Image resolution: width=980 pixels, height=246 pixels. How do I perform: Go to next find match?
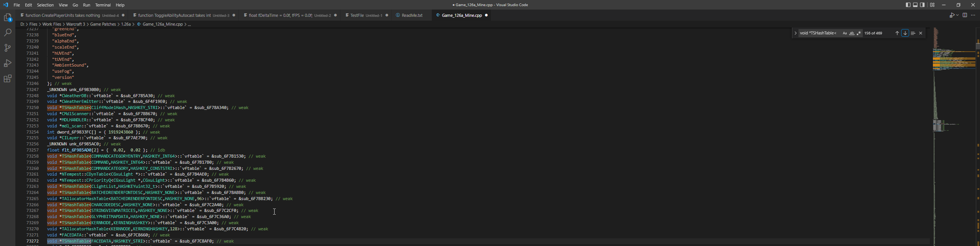(x=905, y=33)
